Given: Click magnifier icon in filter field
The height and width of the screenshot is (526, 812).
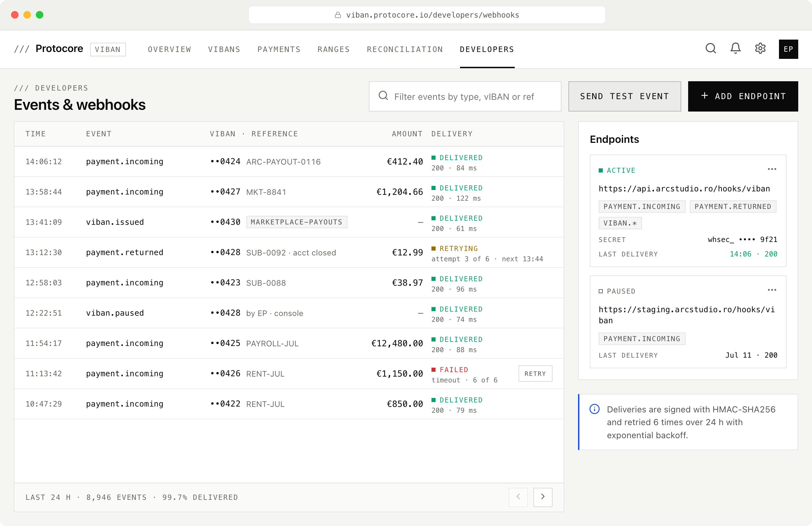Looking at the screenshot, I should [383, 96].
